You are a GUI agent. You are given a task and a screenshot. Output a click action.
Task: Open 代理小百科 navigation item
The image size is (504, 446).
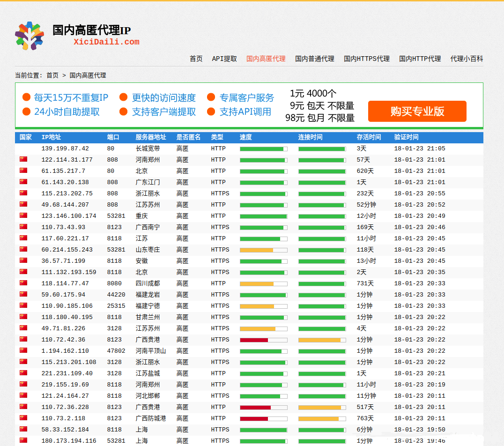pos(467,59)
